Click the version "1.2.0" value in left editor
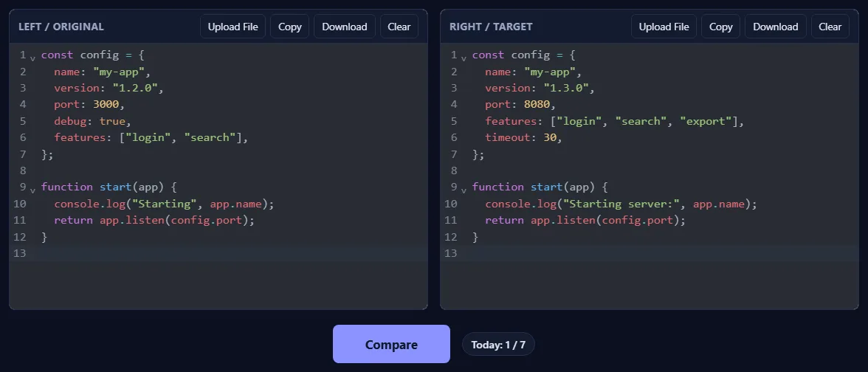868x372 pixels. pos(135,88)
